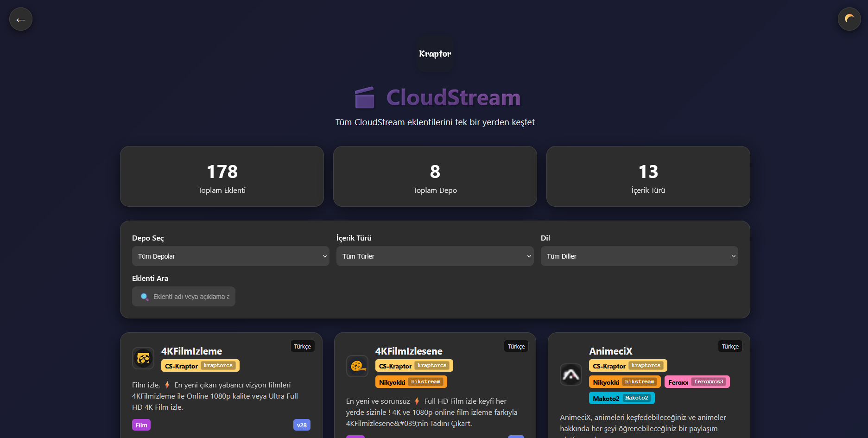
Task: Click Nikyokki badge on the AnimeciX card
Action: 625,382
